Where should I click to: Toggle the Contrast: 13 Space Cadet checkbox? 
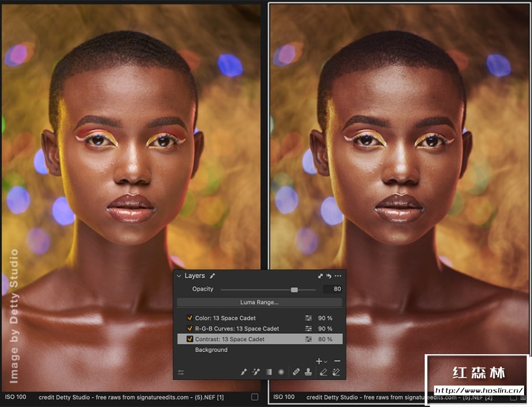coord(190,339)
